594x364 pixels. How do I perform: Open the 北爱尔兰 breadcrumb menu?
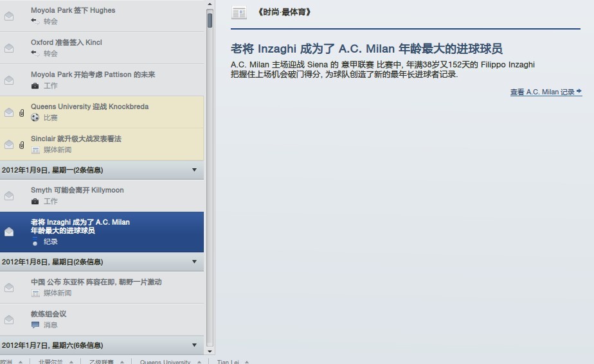click(x=55, y=361)
